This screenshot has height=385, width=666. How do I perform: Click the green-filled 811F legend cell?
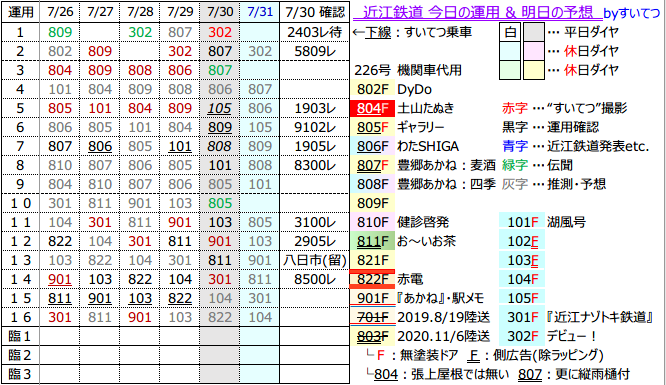click(x=373, y=241)
